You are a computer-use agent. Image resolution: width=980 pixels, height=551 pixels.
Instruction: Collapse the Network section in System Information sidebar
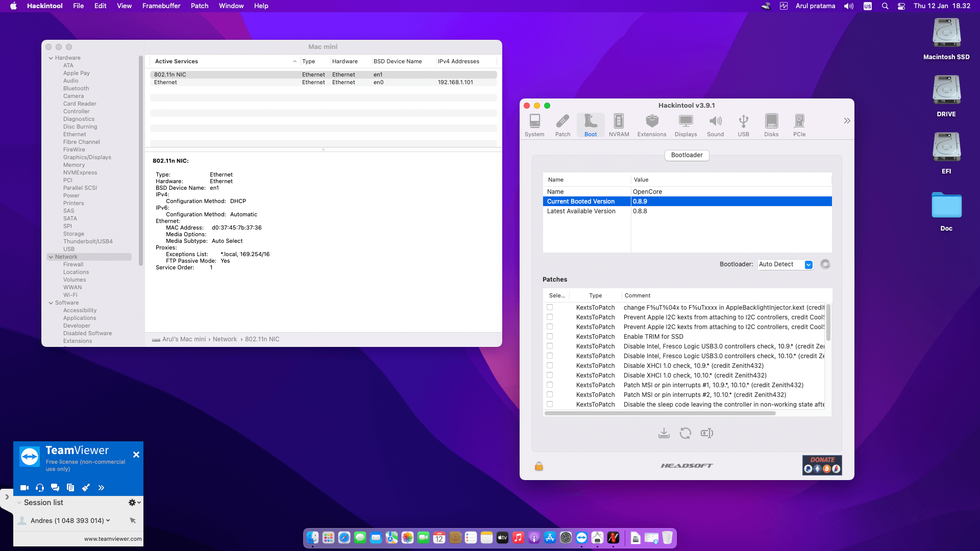51,257
